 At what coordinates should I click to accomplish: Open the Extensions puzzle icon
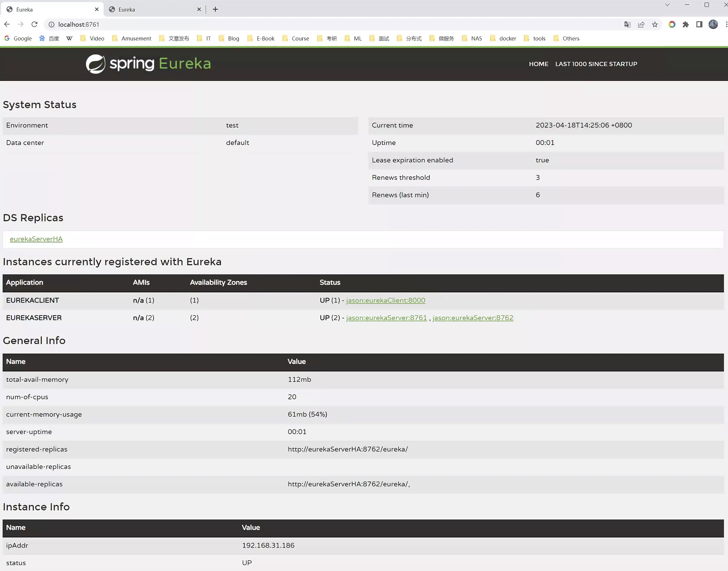pos(686,24)
